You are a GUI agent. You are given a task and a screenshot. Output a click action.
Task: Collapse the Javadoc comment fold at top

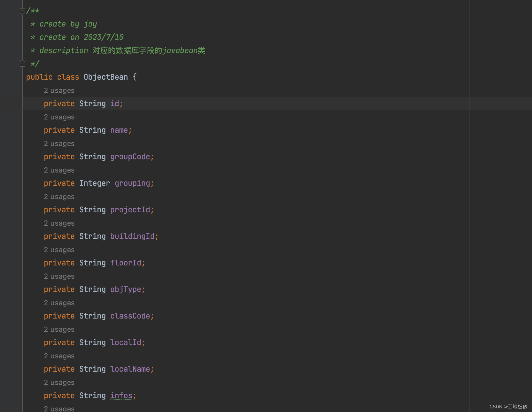coord(22,11)
